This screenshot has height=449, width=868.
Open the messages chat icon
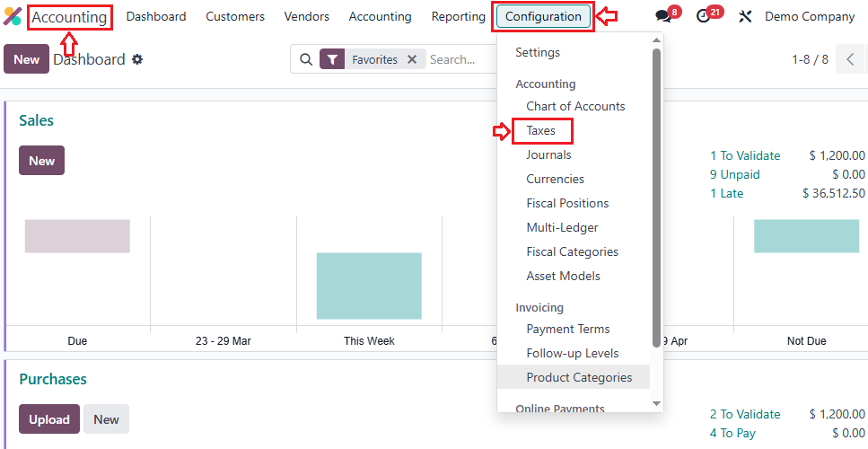pos(663,16)
